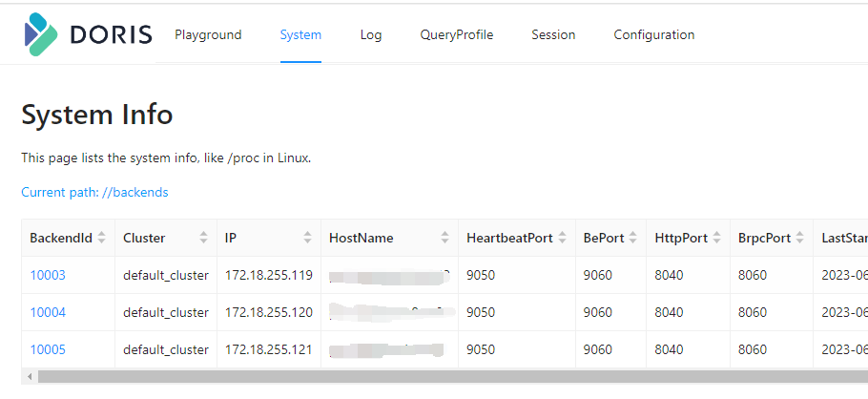Select the System tab
The height and width of the screenshot is (399, 868).
point(300,35)
